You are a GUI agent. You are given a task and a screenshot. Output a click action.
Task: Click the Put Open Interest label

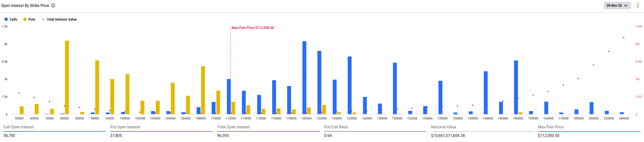[125, 127]
